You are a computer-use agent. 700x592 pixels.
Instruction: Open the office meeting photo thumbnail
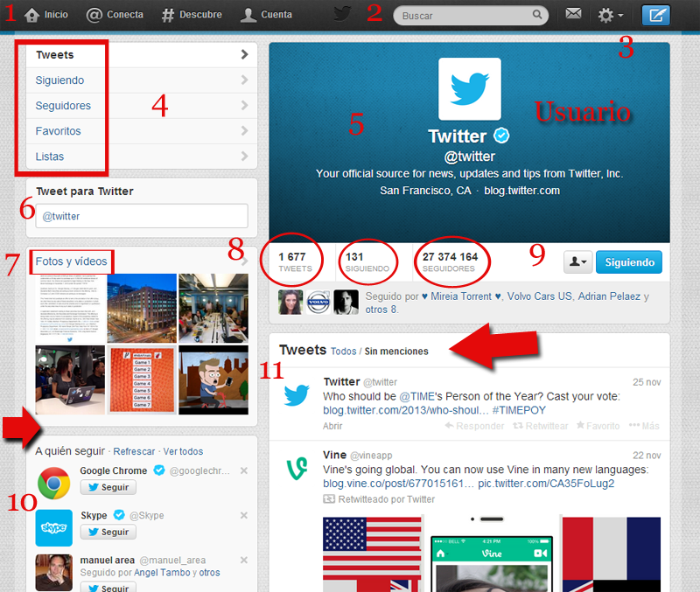coord(213,309)
